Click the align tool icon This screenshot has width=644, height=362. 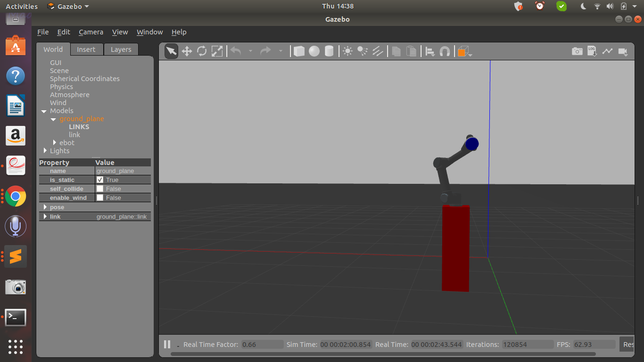429,51
